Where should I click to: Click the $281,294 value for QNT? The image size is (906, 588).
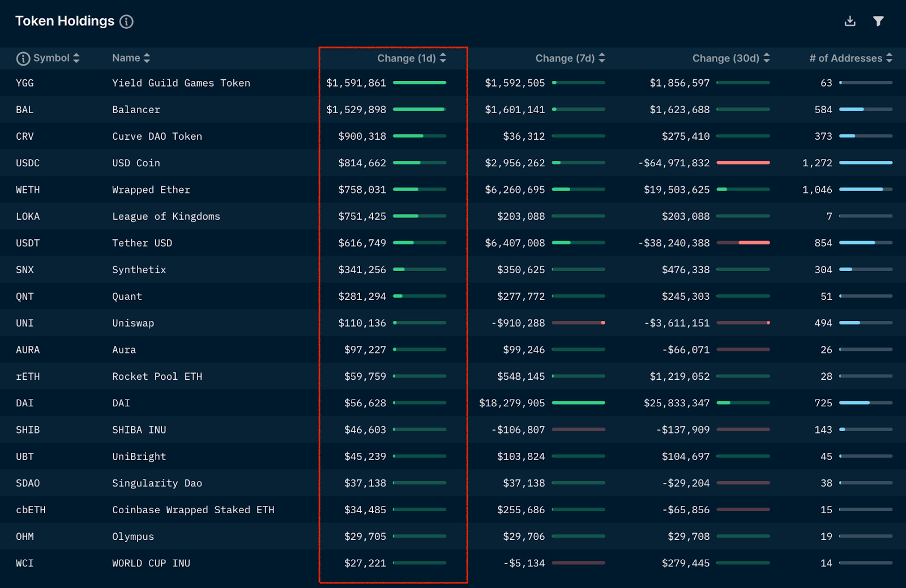tap(362, 296)
